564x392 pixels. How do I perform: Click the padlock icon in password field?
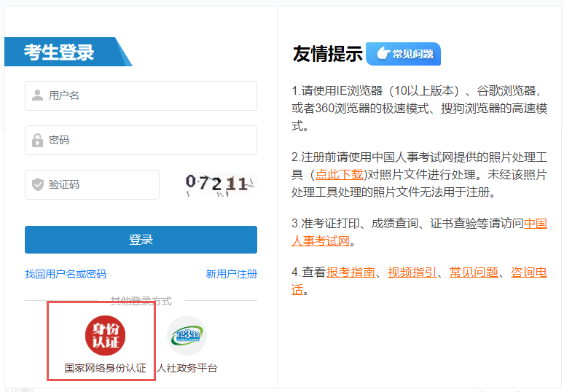click(x=37, y=140)
